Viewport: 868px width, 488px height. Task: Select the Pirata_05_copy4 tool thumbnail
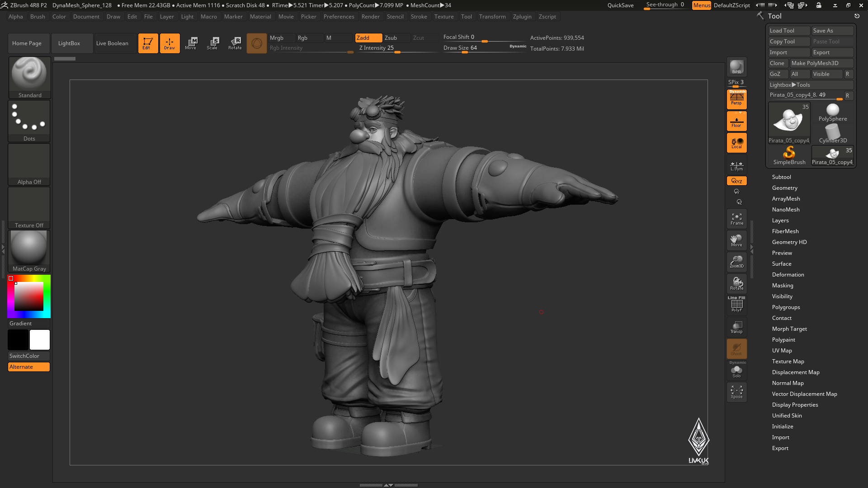pyautogui.click(x=789, y=123)
